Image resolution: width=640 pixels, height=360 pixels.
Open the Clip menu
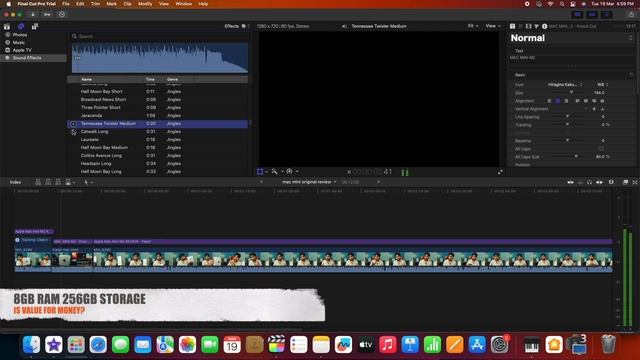(127, 4)
